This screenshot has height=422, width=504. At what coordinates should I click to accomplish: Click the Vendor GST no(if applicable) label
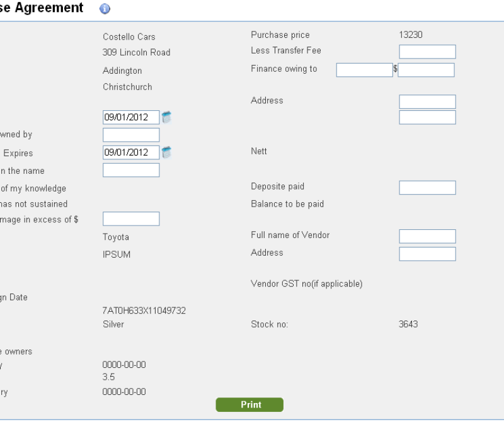307,284
